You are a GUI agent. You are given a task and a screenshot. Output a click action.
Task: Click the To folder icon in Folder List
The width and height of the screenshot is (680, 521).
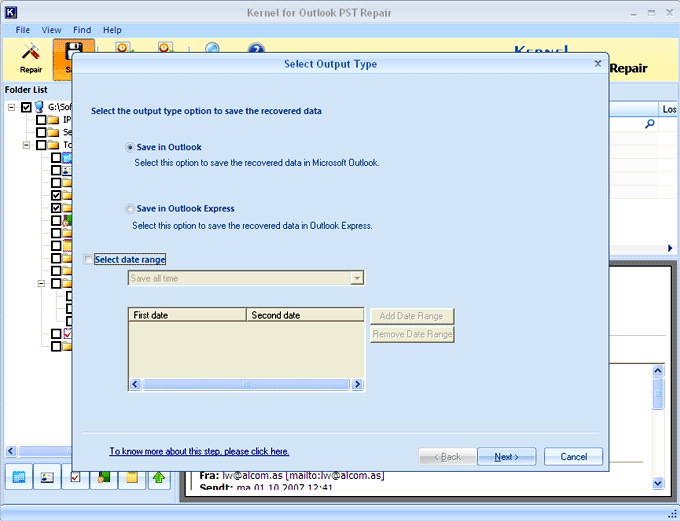(53, 144)
